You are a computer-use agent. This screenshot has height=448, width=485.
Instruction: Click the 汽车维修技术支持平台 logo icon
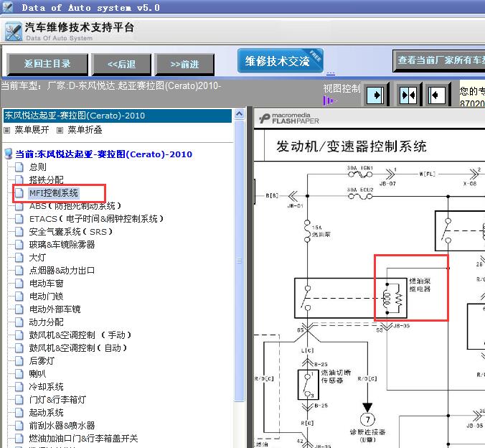(14, 32)
